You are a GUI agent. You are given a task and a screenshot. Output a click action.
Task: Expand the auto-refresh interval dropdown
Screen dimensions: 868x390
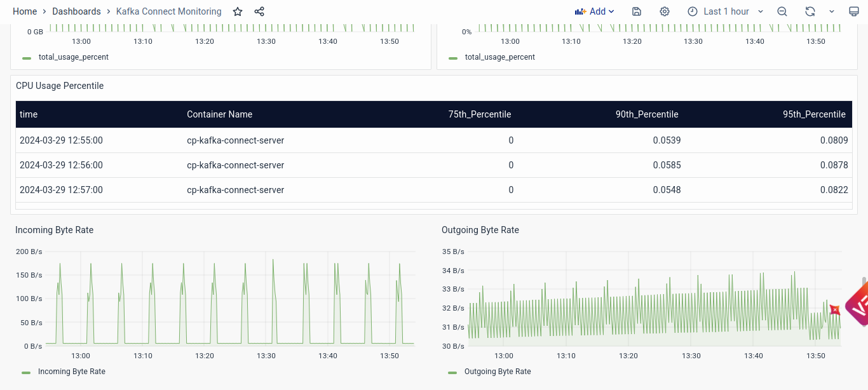coord(832,11)
